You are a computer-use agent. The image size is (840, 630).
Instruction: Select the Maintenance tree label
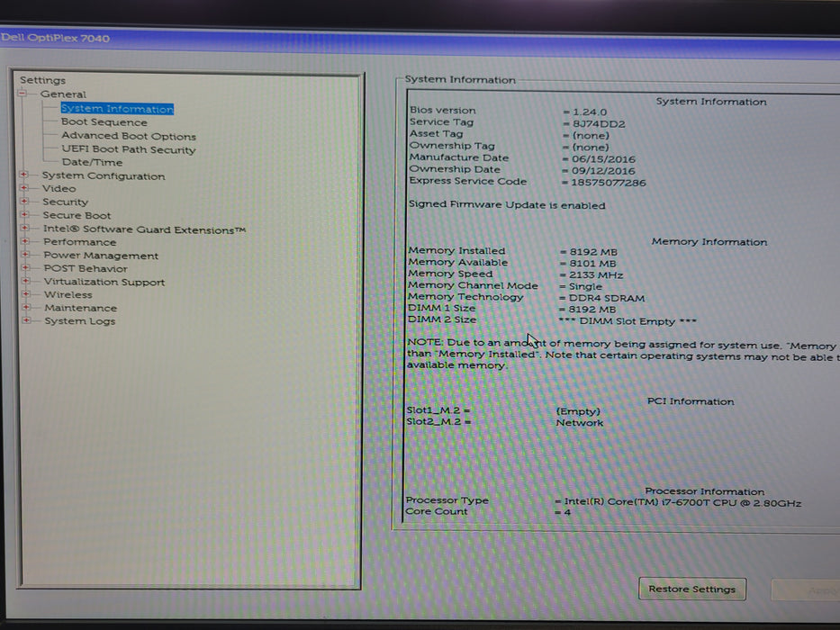[80, 308]
